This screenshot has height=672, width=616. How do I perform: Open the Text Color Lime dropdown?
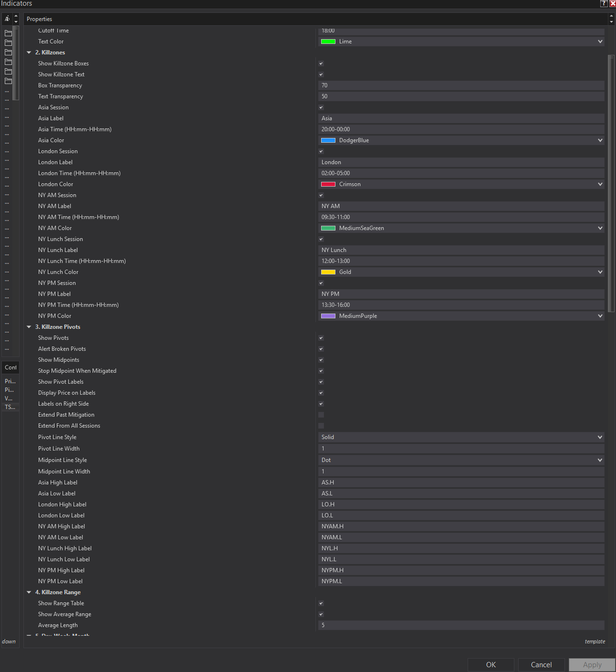tap(461, 42)
